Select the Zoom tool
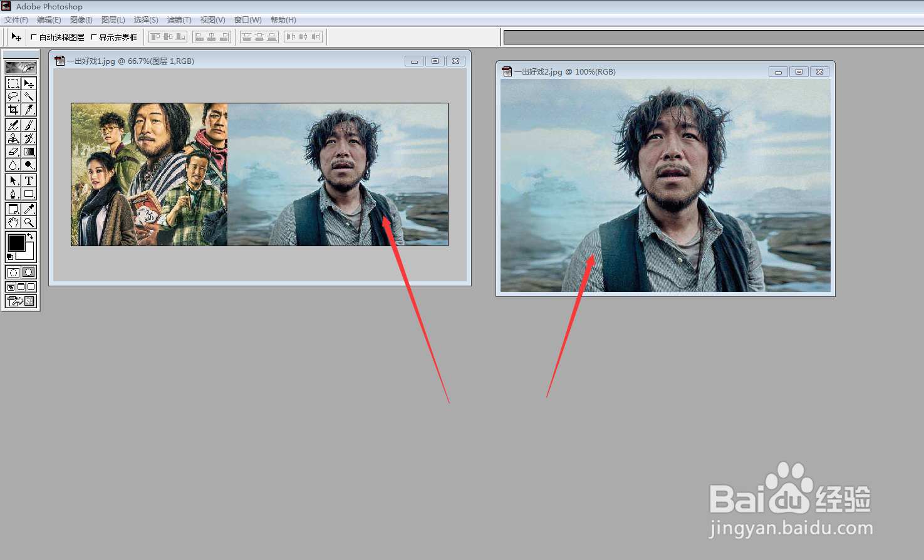924x560 pixels. click(x=29, y=222)
